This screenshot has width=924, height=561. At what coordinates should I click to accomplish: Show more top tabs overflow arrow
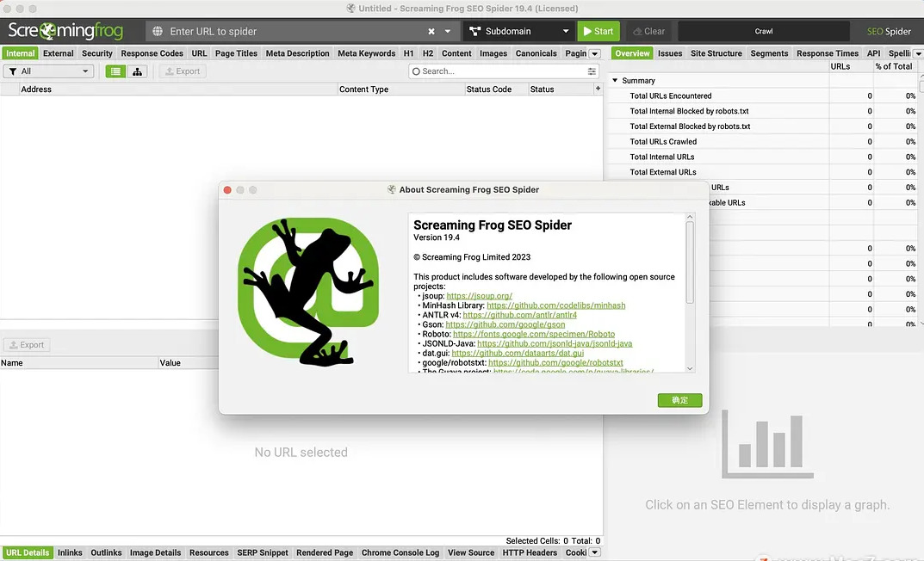pos(594,53)
